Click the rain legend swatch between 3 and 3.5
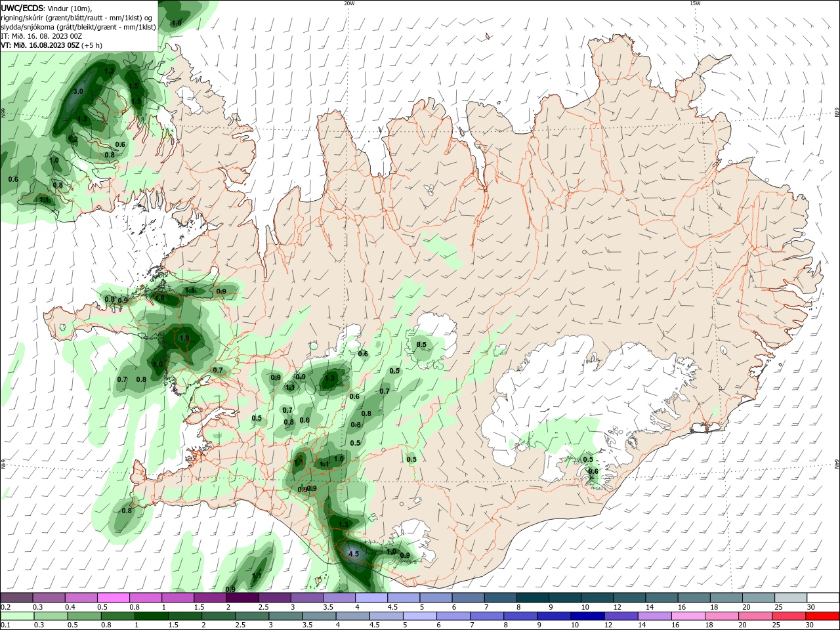840x630 pixels. tap(286, 616)
